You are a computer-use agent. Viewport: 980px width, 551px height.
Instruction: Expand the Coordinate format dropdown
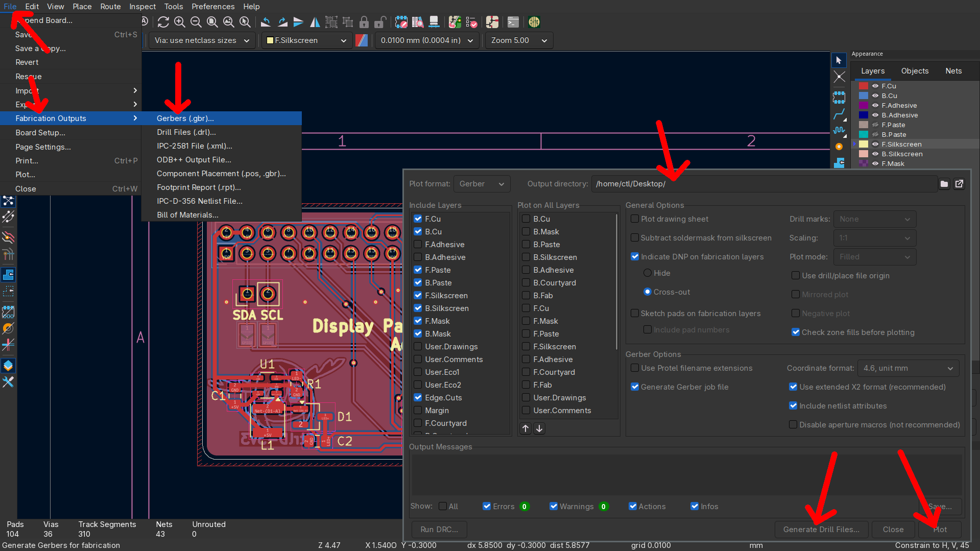(x=908, y=368)
